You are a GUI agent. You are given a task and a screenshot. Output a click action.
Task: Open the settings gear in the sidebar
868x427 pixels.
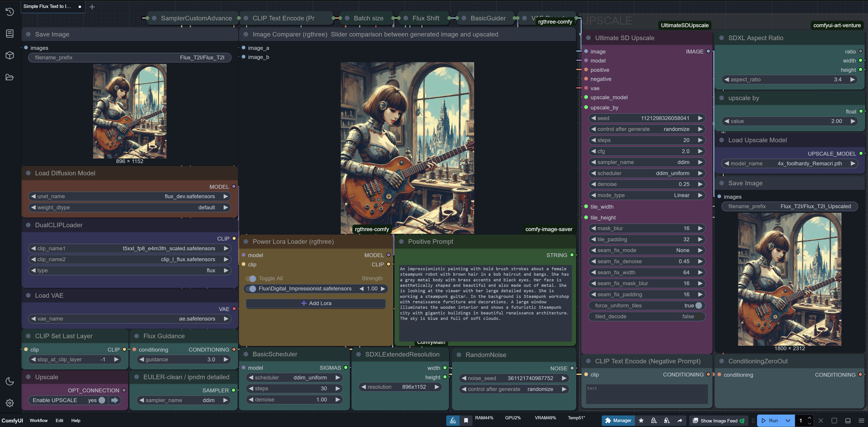point(10,403)
